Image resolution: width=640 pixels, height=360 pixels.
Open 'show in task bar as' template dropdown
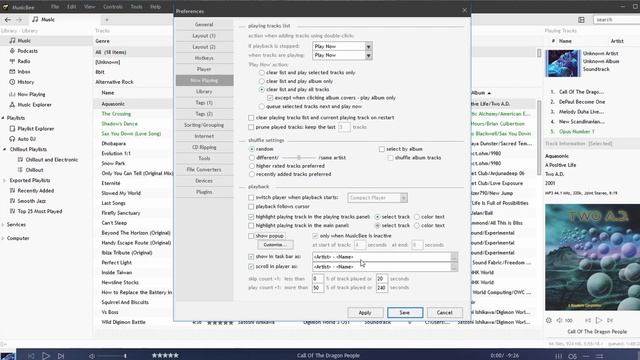tap(454, 257)
